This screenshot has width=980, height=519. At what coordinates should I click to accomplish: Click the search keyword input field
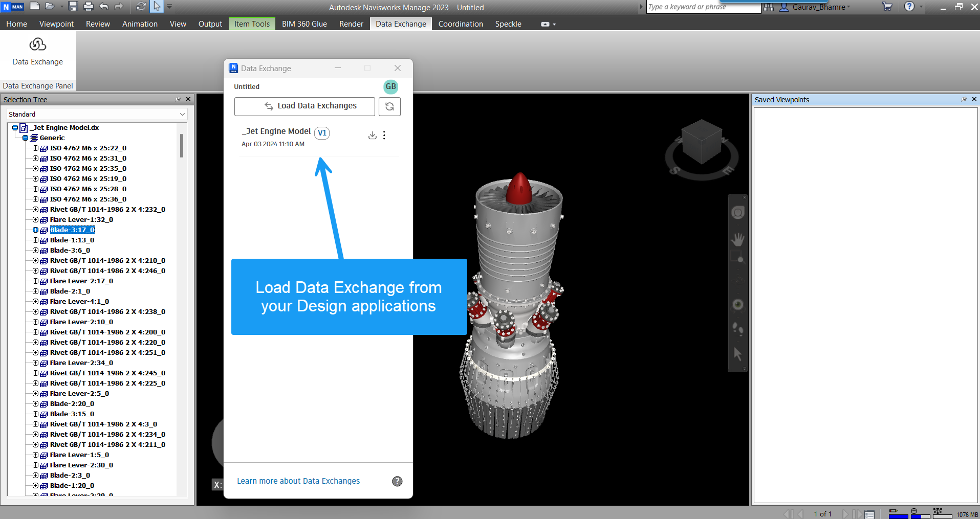coord(704,7)
